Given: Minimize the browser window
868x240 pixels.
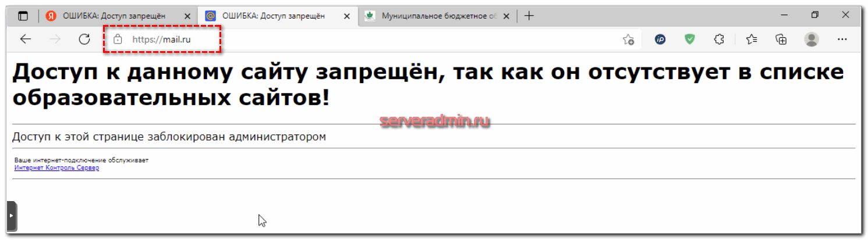Looking at the screenshot, I should 785,15.
